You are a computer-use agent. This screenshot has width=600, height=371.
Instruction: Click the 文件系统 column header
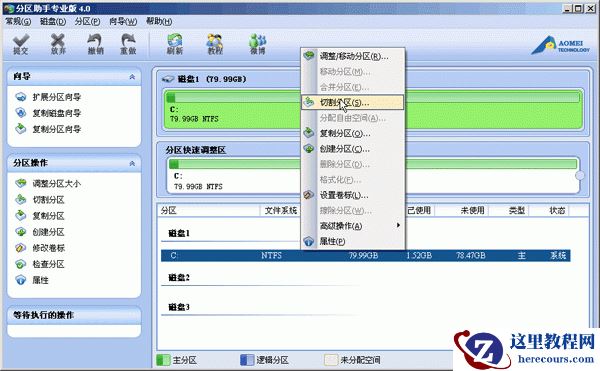click(x=280, y=210)
